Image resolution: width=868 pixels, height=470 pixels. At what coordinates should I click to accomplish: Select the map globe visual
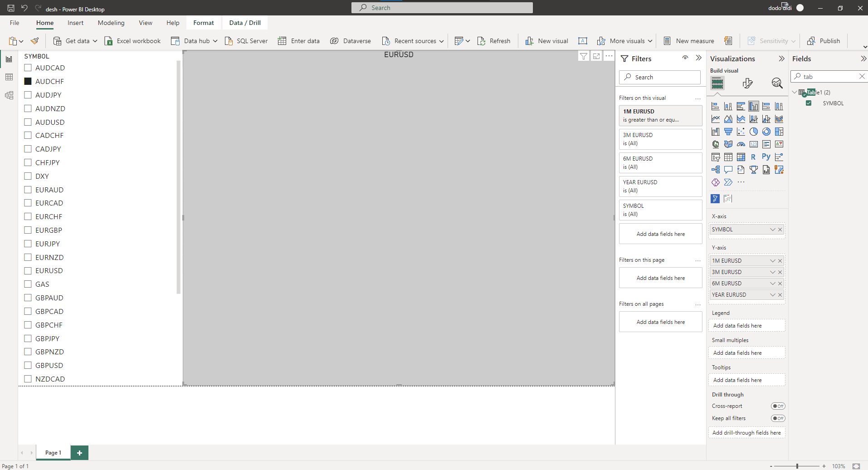click(716, 144)
